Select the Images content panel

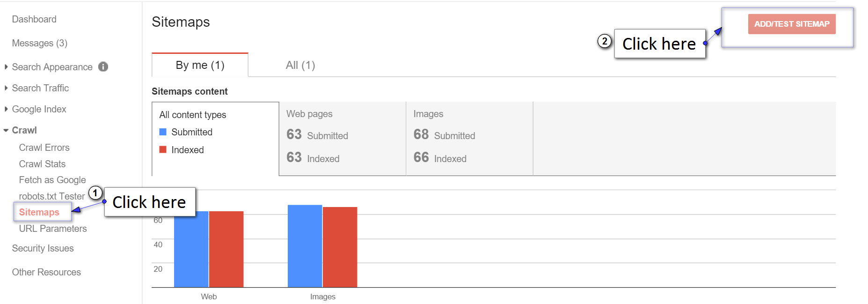point(469,139)
